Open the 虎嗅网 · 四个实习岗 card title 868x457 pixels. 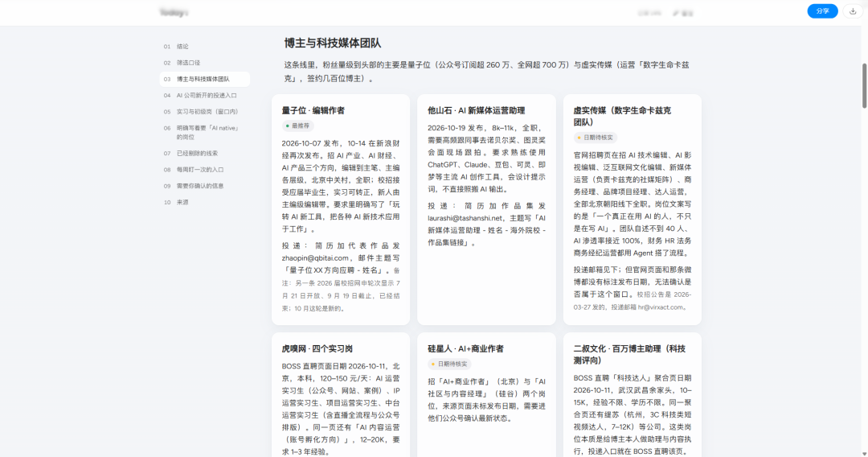pos(317,349)
